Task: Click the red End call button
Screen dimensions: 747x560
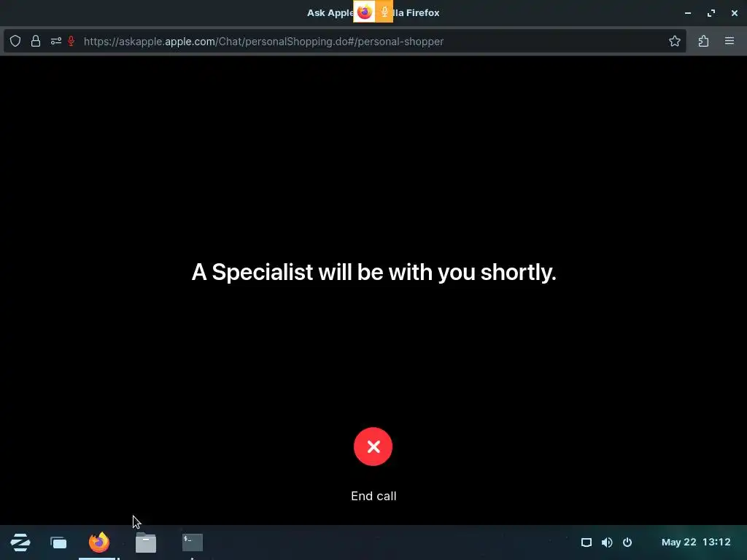Action: [x=373, y=447]
